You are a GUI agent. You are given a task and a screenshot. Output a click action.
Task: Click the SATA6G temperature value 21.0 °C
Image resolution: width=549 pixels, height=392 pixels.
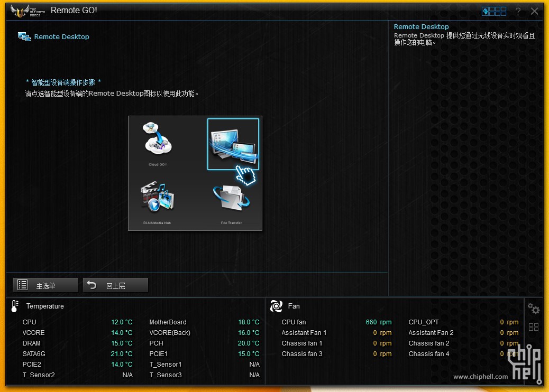pyautogui.click(x=122, y=354)
